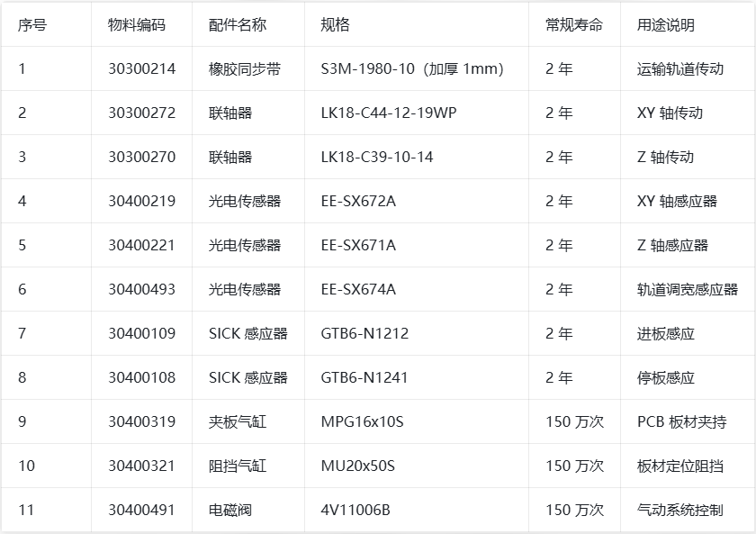Image resolution: width=756 pixels, height=534 pixels.
Task: Click 150 万次 in the 夹板气缸 row
Action: [575, 422]
